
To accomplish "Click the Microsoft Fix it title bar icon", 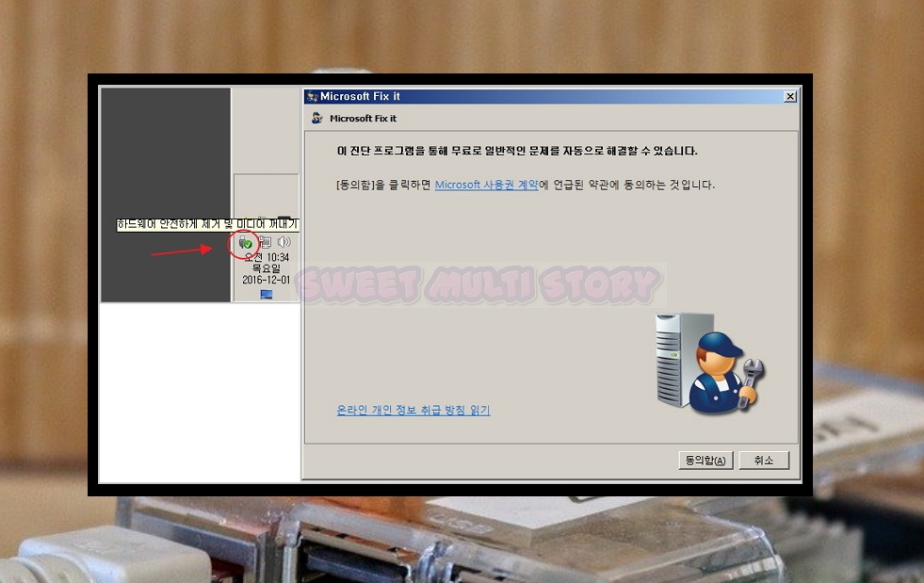I will pyautogui.click(x=312, y=96).
